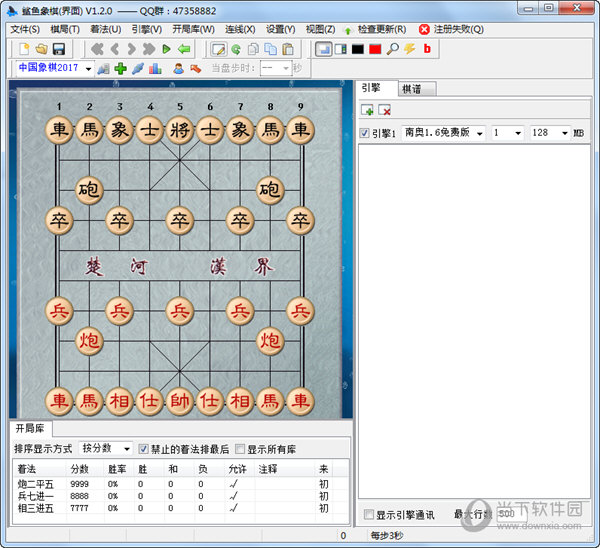
Task: Open a game file via folder icon
Action: pos(41,49)
